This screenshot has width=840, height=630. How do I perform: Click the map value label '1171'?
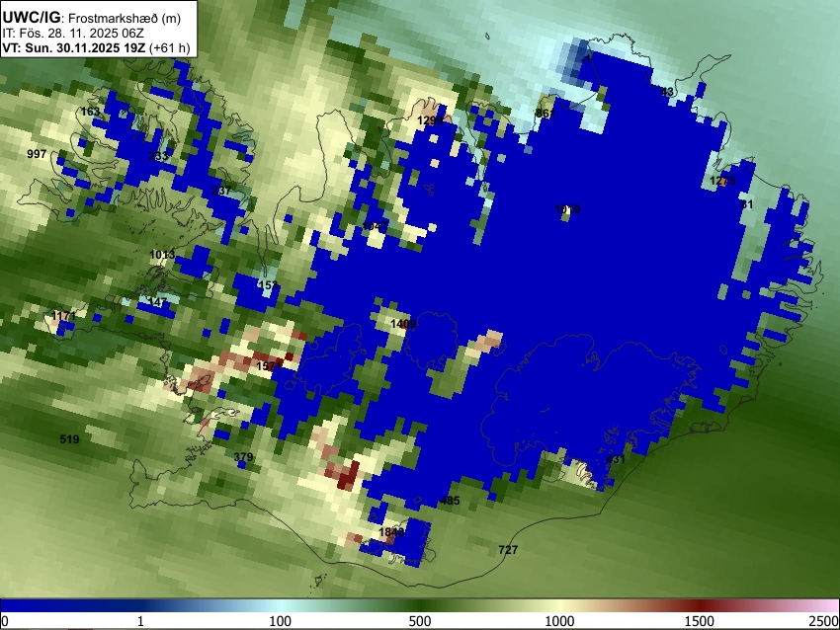(x=64, y=316)
